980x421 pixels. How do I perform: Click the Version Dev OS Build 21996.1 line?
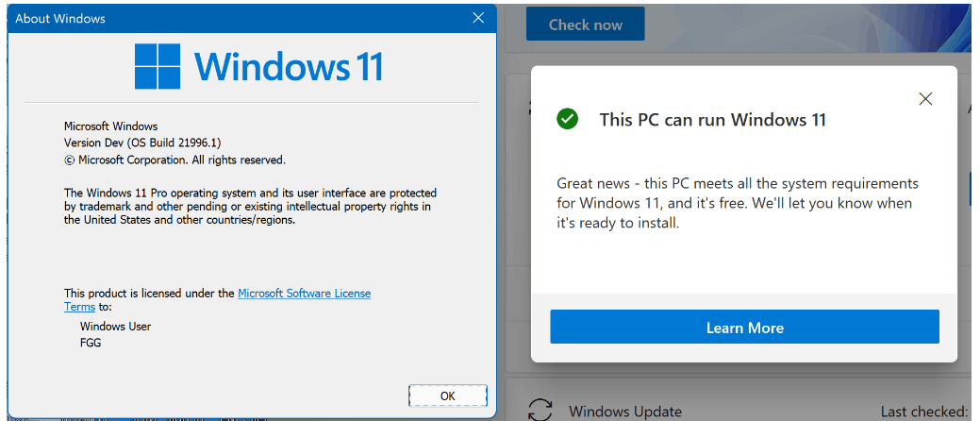(142, 142)
